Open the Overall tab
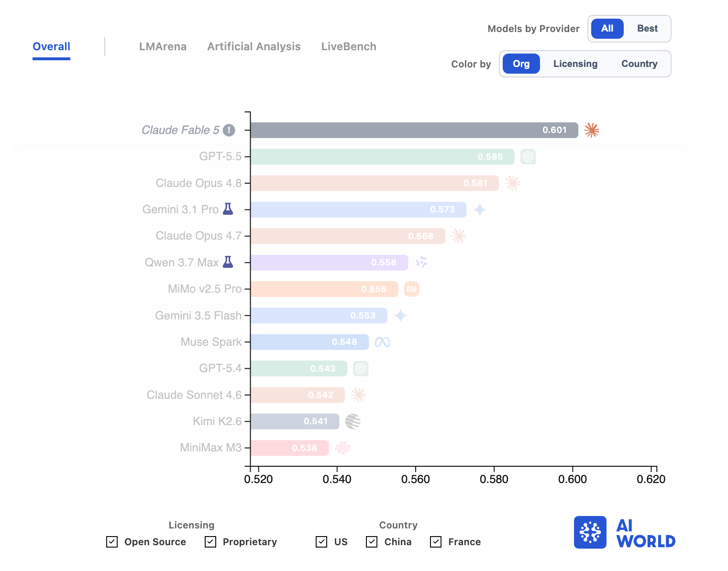This screenshot has width=728, height=571. [x=52, y=47]
